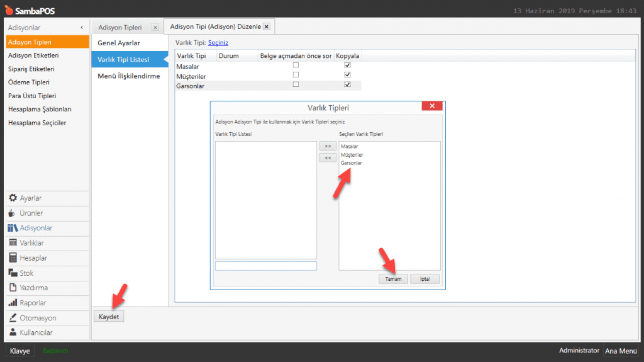Open Yazdırma document icon section
Image resolution: width=644 pixels, height=362 pixels.
[13, 288]
